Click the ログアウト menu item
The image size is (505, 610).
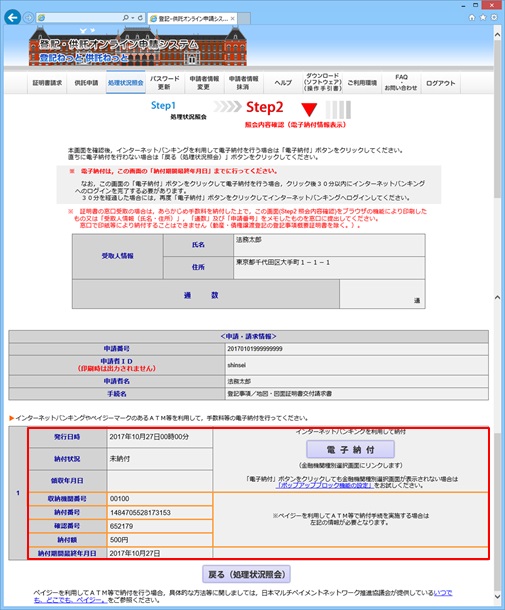(440, 83)
